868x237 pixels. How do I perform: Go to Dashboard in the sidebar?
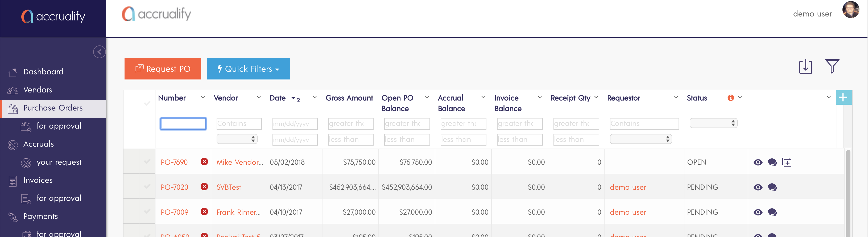(x=43, y=72)
